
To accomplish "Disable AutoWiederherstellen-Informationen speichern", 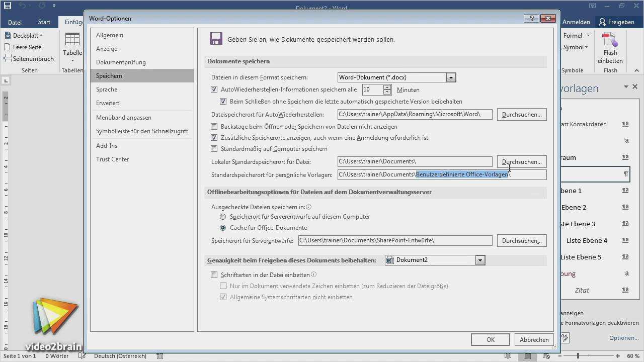I will (214, 89).
